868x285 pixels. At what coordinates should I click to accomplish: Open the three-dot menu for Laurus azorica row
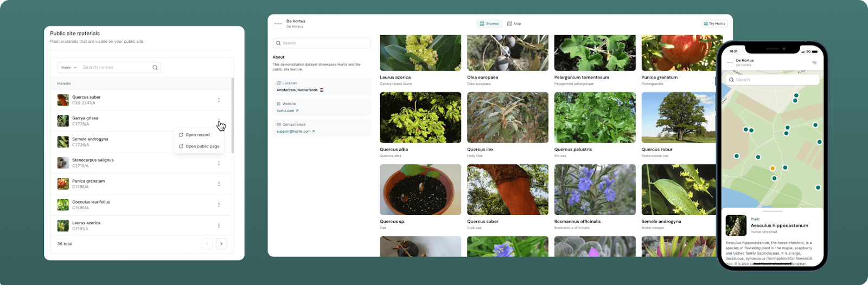[219, 226]
